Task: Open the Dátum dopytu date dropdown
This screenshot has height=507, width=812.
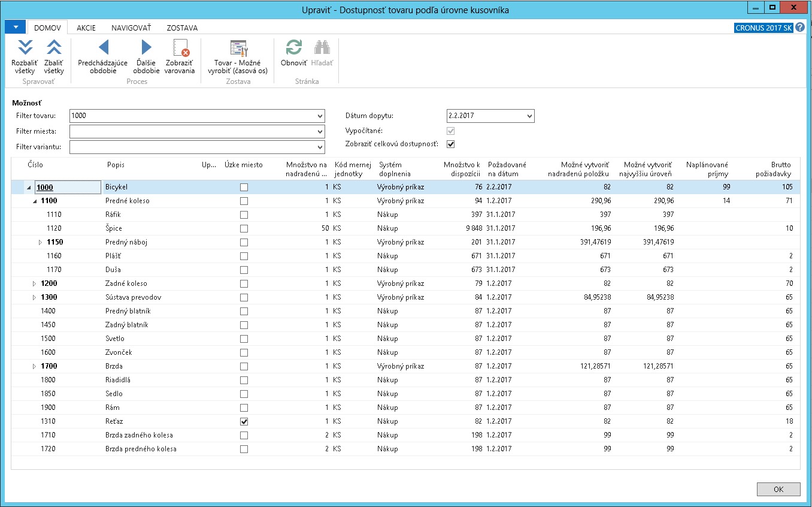Action: click(x=529, y=116)
